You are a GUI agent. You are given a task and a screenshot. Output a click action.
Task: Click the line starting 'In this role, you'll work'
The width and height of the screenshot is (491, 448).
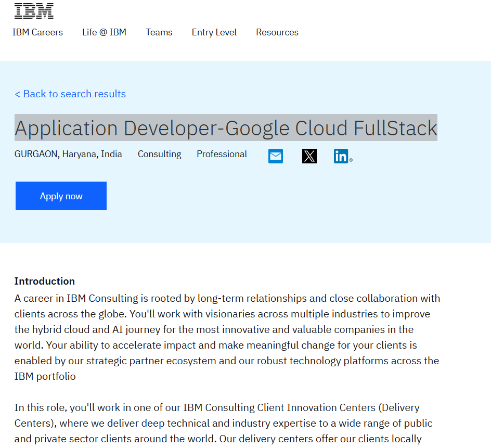tap(217, 407)
